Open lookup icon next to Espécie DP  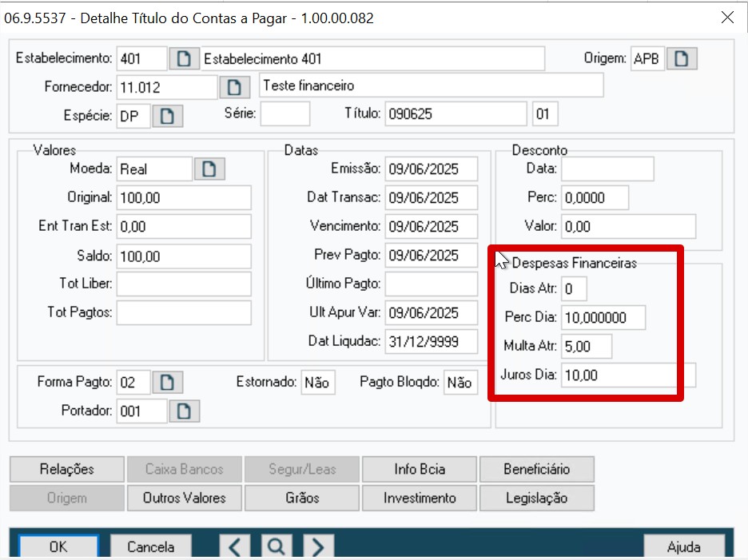click(167, 116)
